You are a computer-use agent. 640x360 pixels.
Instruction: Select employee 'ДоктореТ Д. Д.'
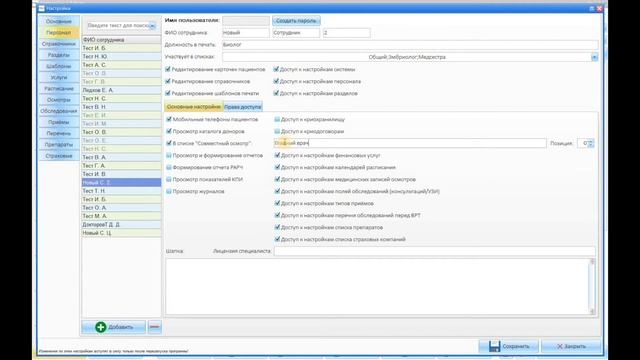[x=122, y=224]
